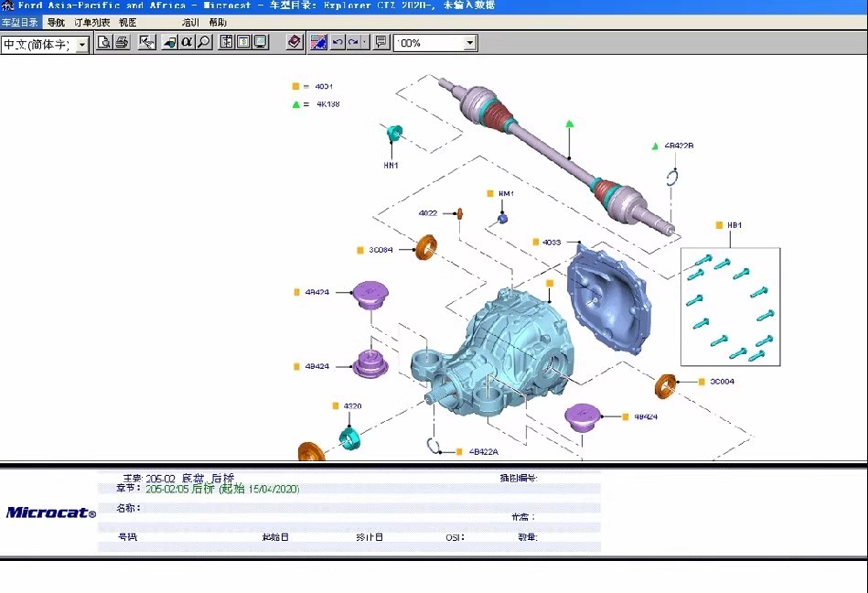Image resolution: width=868 pixels, height=593 pixels.
Task: Open the 订单列表 menu
Action: (x=91, y=22)
